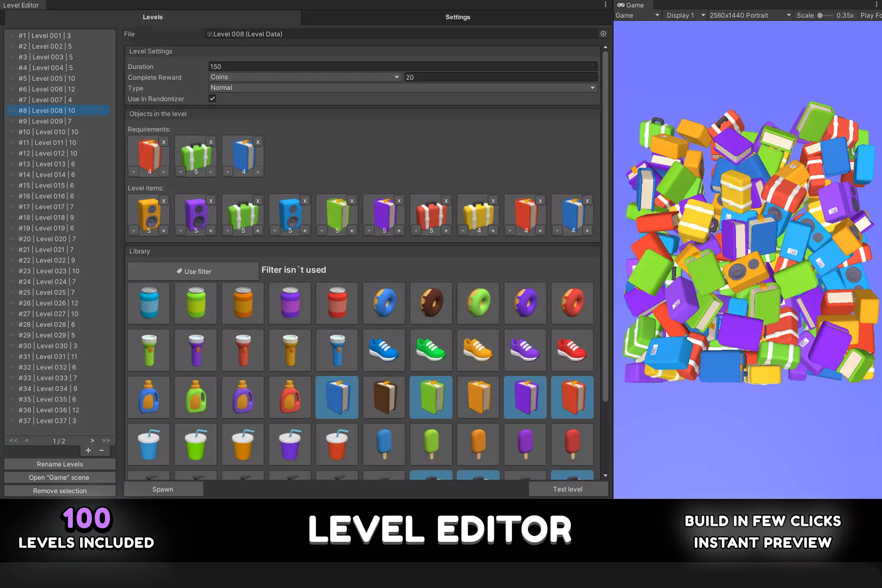Add a new level with plus button
The image size is (882, 588).
click(88, 450)
